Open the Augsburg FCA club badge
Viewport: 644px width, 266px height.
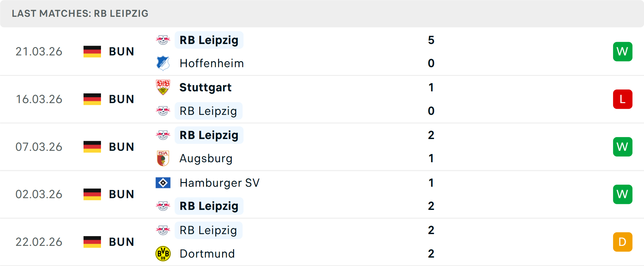pyautogui.click(x=163, y=158)
